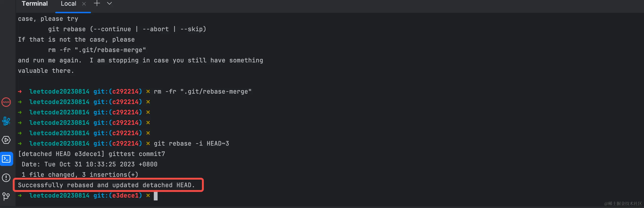Place cursor at the active e3dece1 prompt
Viewport: 644px width, 208px height.
click(156, 196)
